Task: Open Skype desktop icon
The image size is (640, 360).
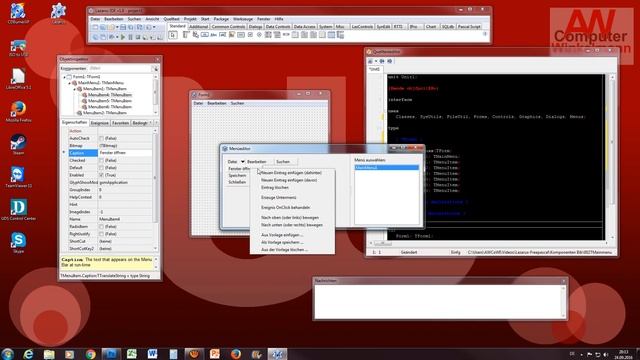Action: 18,242
